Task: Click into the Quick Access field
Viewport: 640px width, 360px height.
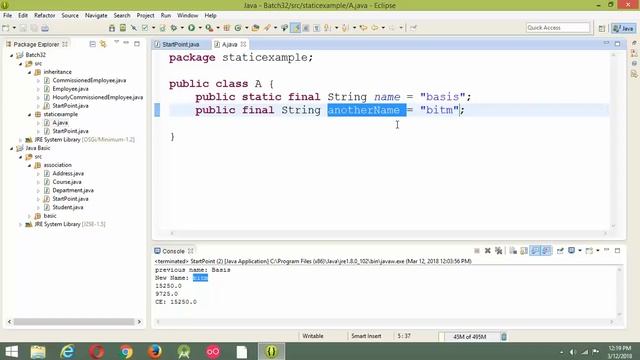Action: (558, 28)
